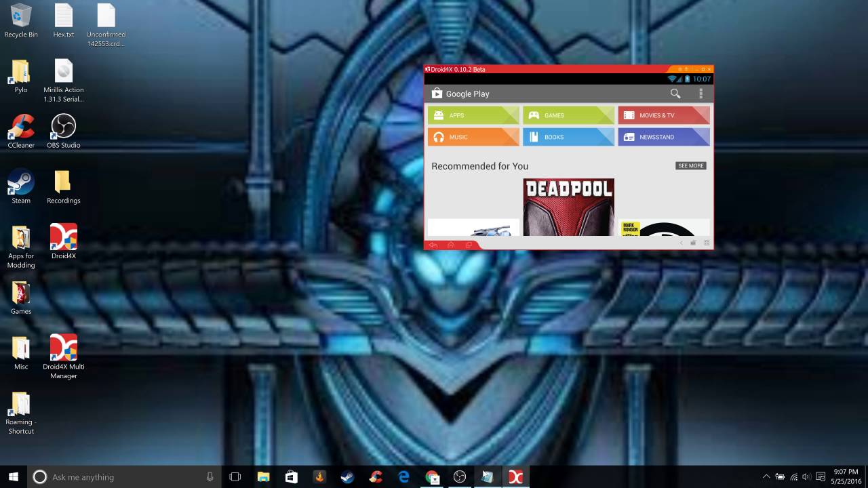Click the Droid4X fullscreen icon in bottom bar
Screen dimensions: 868x488
coord(707,243)
